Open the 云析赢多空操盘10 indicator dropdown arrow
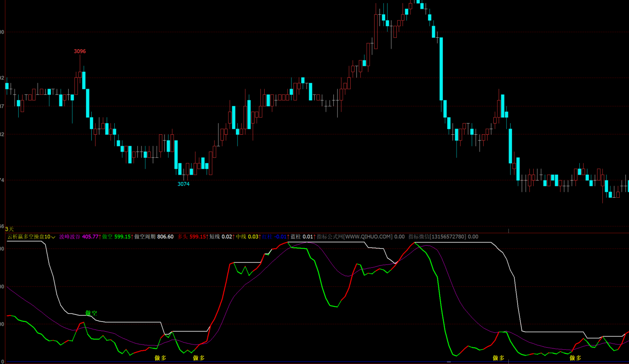The image size is (629, 364). [x=54, y=237]
